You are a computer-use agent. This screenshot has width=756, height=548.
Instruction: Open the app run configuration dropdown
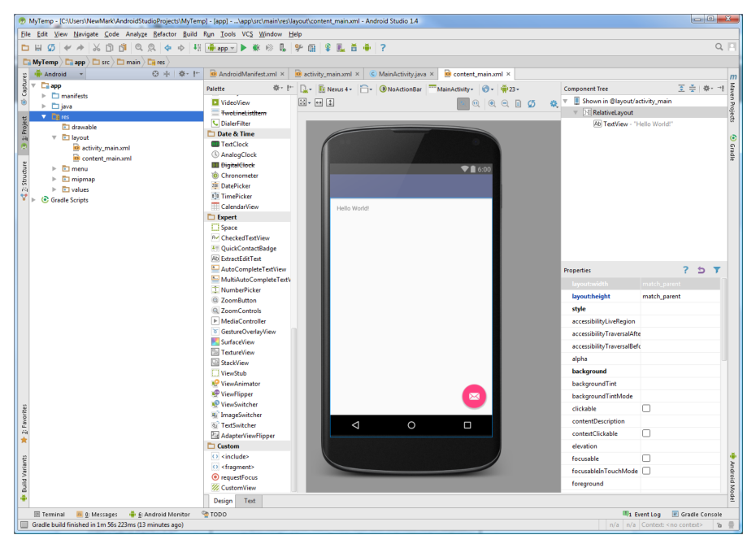(x=221, y=48)
